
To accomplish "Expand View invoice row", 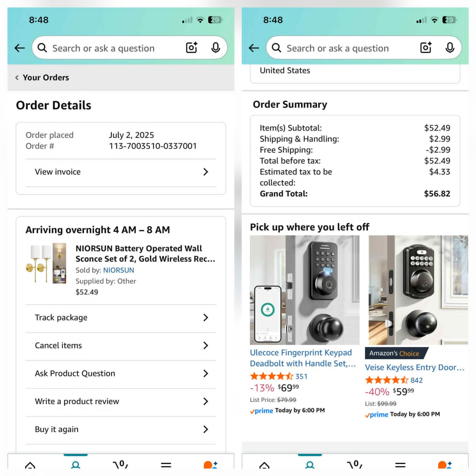I will coord(121,172).
